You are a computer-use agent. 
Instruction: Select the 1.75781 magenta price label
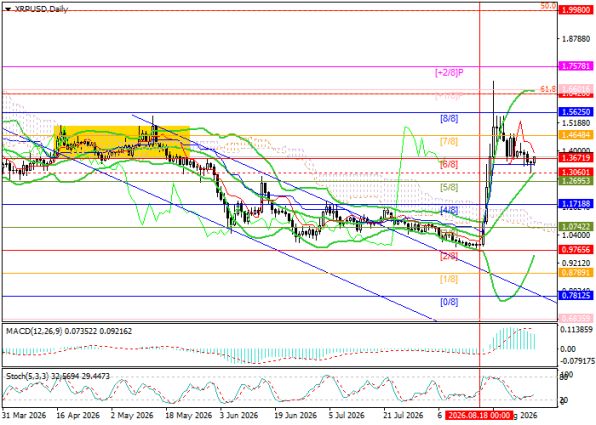click(x=575, y=66)
